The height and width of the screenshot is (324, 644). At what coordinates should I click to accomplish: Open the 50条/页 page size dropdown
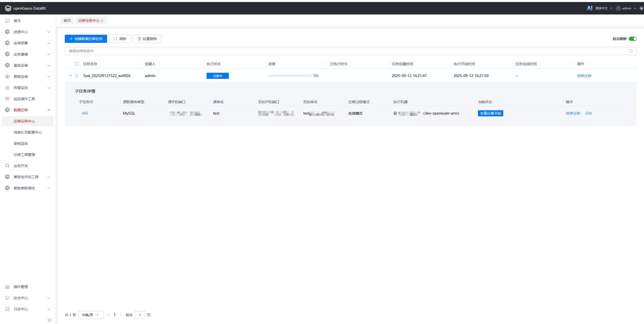point(91,315)
